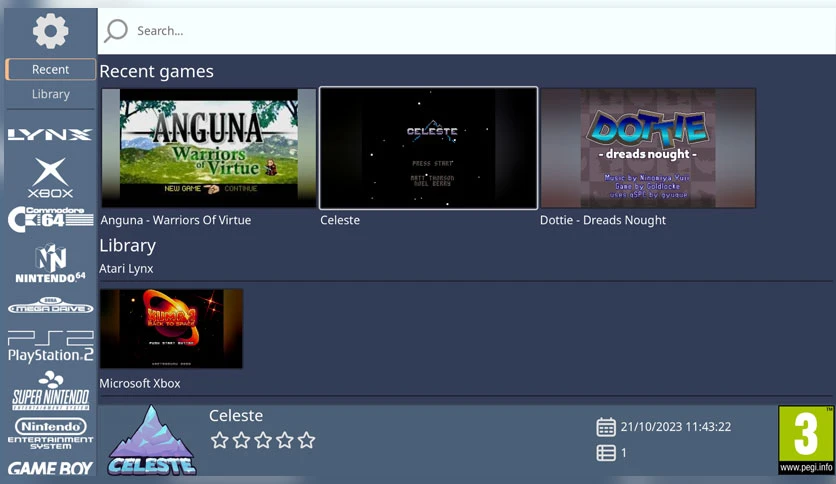Rate Celeste with the fifth star

pyautogui.click(x=307, y=440)
